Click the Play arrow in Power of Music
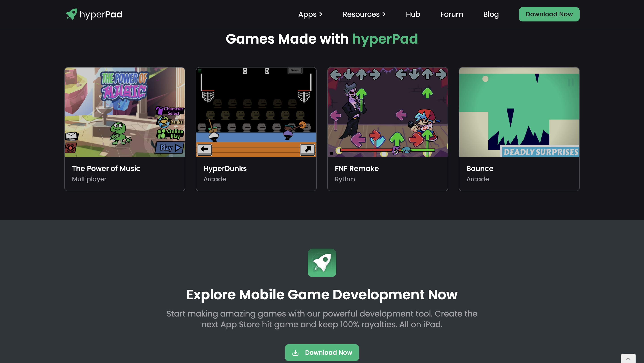The image size is (644, 363). click(178, 148)
